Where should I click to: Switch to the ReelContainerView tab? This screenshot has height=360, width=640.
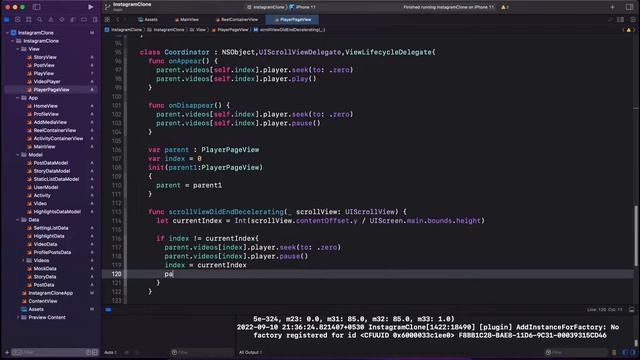pos(237,20)
